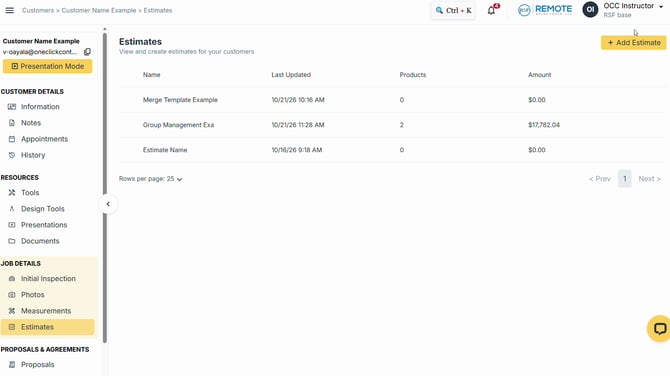Viewport: 670px width, 376px height.
Task: Sort by the Name column header
Action: [x=151, y=75]
